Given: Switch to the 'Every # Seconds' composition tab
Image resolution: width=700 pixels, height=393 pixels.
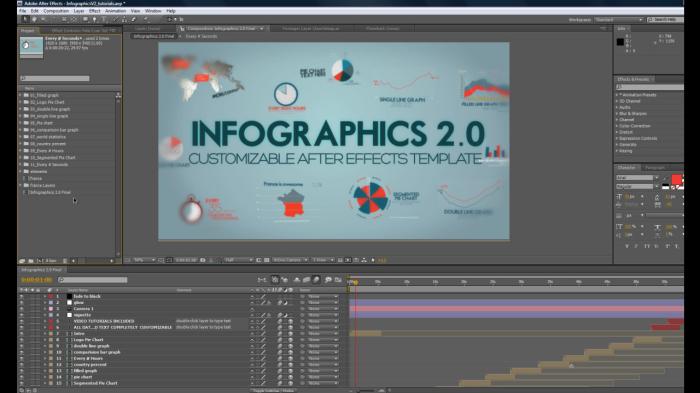Looking at the screenshot, I should click(x=201, y=36).
